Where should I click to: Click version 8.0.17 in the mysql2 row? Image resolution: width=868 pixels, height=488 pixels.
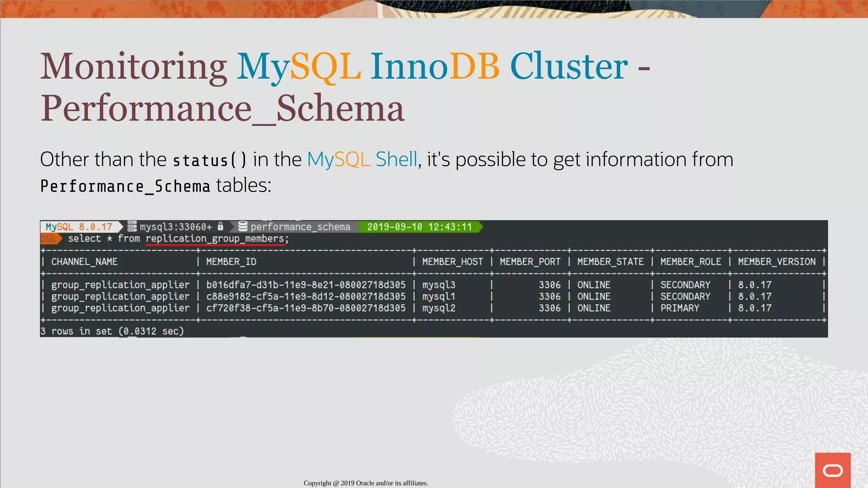pyautogui.click(x=754, y=308)
